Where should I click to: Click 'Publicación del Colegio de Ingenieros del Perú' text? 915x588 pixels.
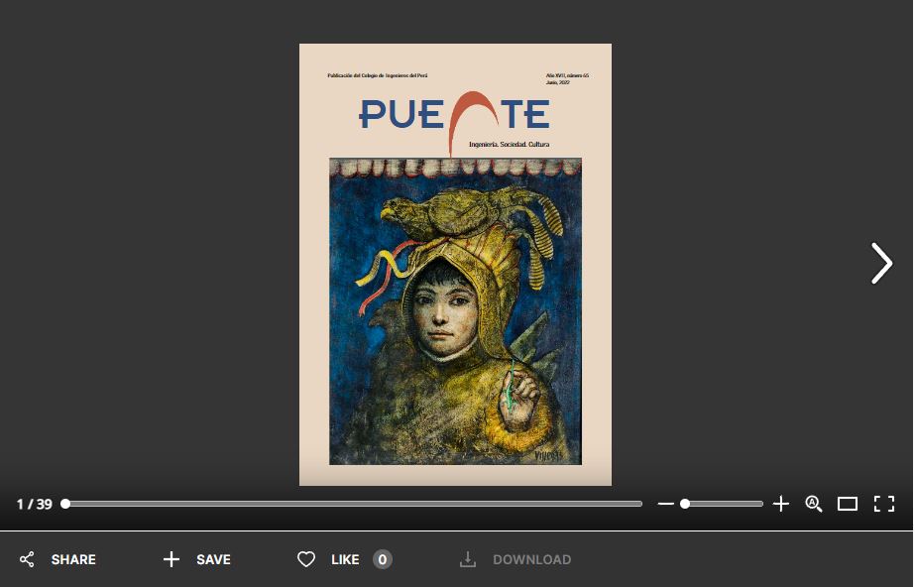(378, 75)
